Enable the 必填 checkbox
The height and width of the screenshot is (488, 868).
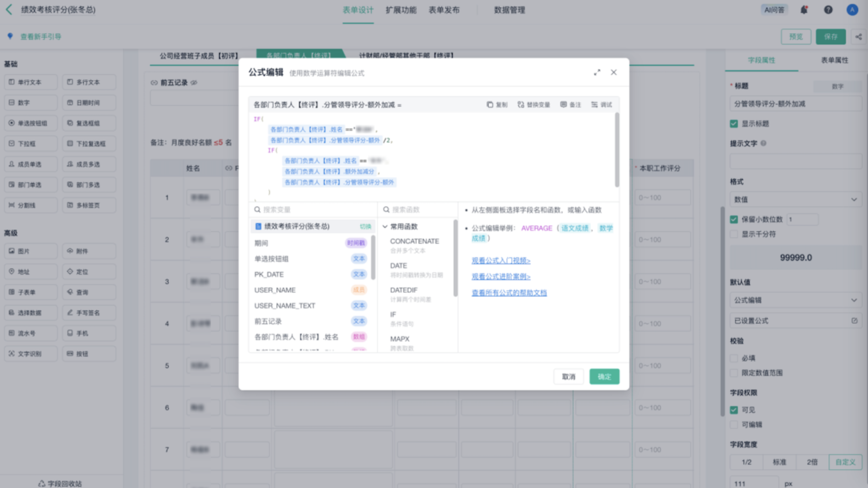[x=734, y=358]
